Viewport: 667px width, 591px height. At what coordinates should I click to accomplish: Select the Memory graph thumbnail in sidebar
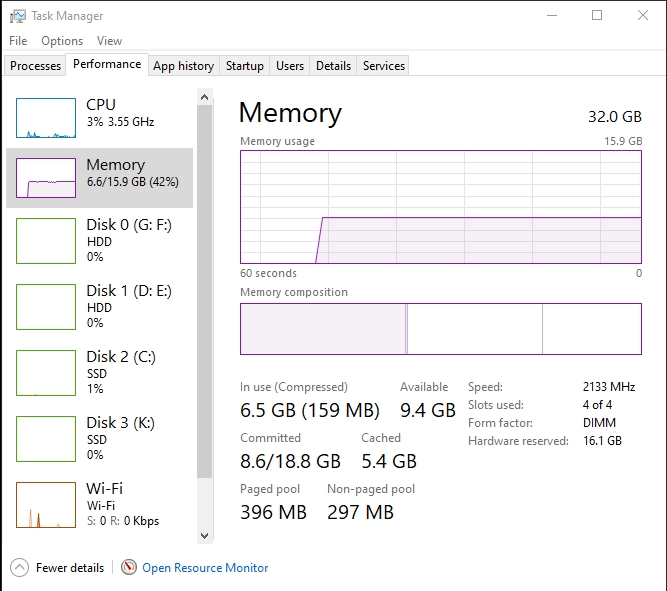[46, 178]
